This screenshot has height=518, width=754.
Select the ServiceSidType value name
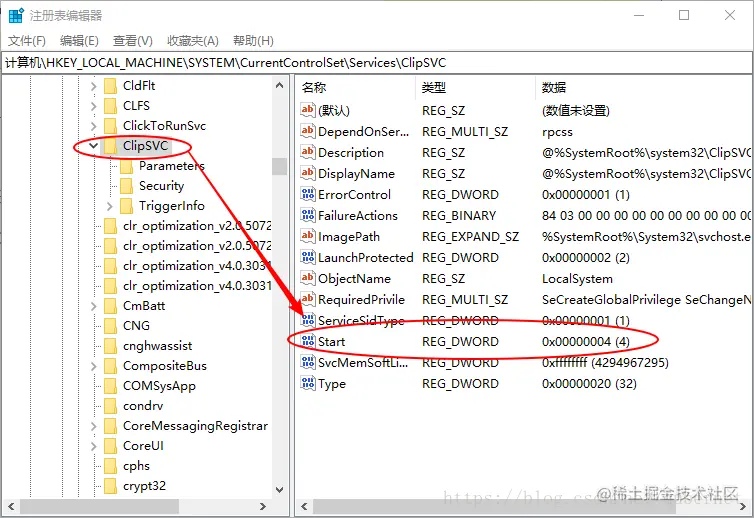point(361,321)
